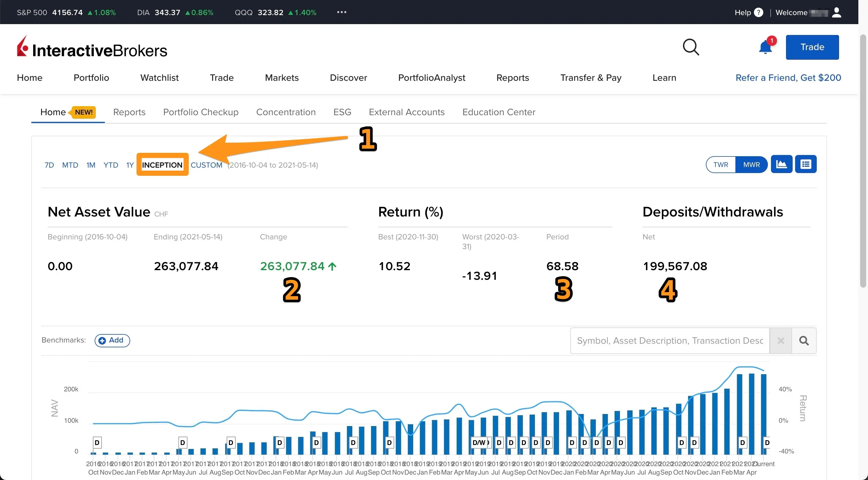The image size is (868, 480).
Task: Click the date range (2016-10-04 to 2021-05-14)
Action: 272,165
